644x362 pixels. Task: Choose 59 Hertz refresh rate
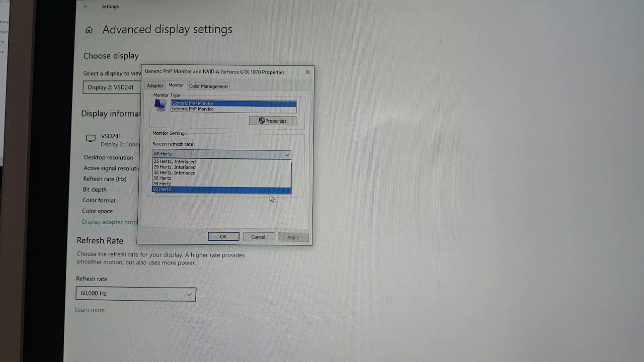[x=221, y=184]
